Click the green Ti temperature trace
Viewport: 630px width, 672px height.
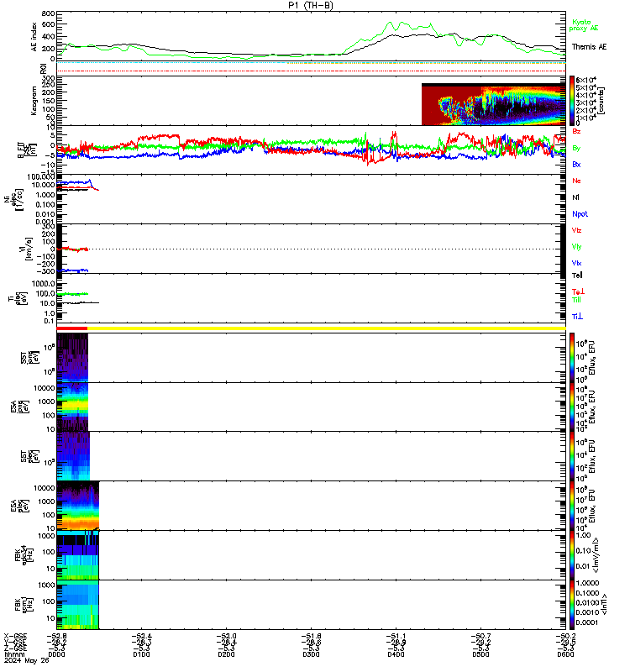click(72, 294)
